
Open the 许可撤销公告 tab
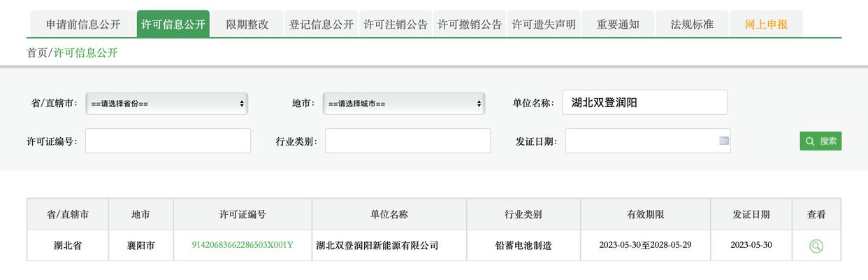pyautogui.click(x=470, y=24)
